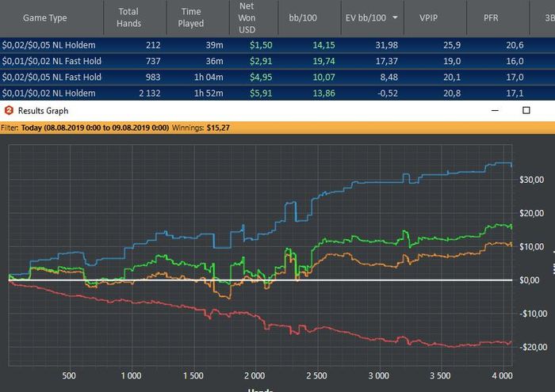Maximize the Results Graph window
Viewport: 555px width, 392px height.
click(526, 110)
